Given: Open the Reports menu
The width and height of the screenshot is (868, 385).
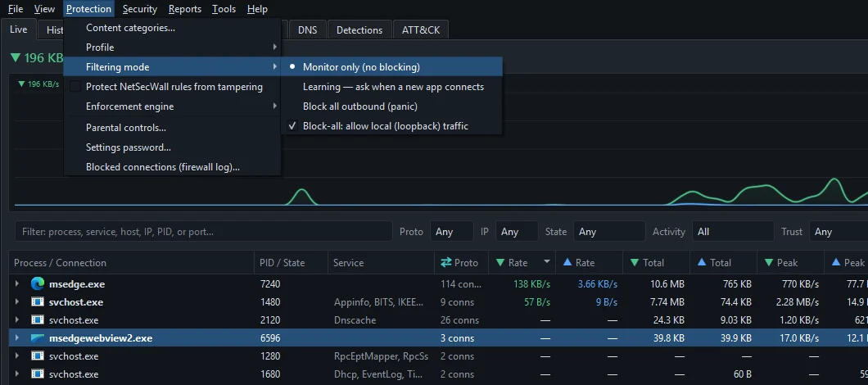Looking at the screenshot, I should coord(185,9).
